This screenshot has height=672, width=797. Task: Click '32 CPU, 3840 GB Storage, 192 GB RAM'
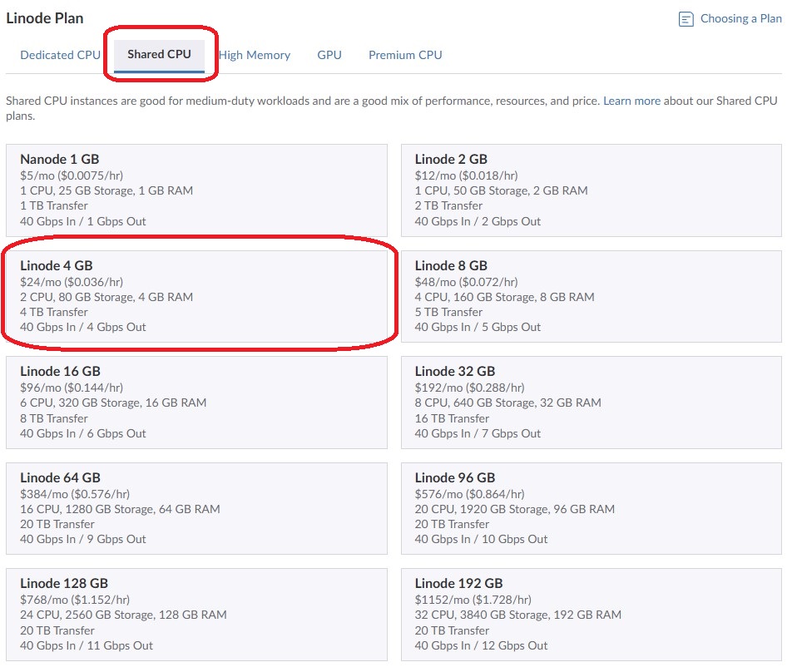(x=518, y=615)
